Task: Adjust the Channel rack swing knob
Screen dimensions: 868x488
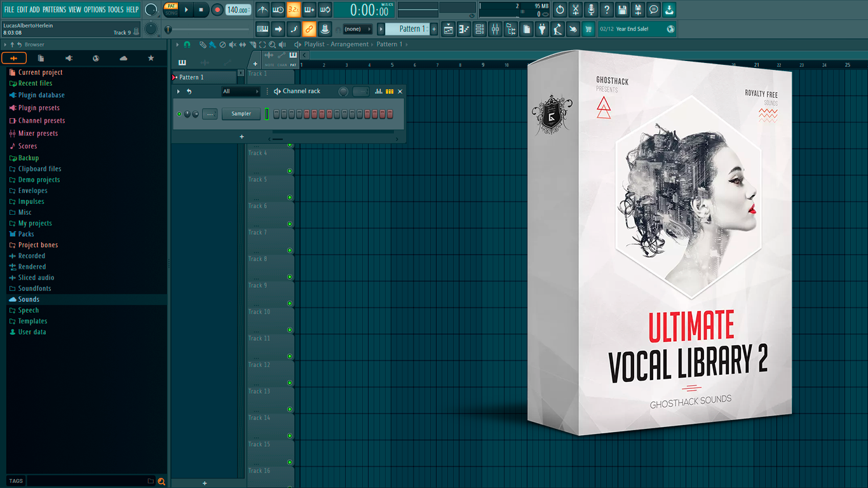Action: click(x=343, y=91)
